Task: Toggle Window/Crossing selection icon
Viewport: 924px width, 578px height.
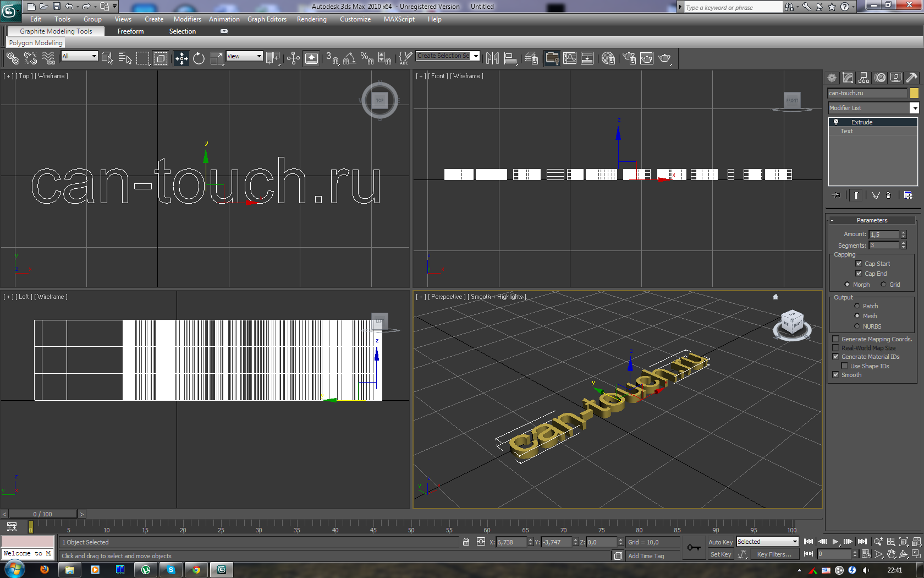Action: coord(161,58)
